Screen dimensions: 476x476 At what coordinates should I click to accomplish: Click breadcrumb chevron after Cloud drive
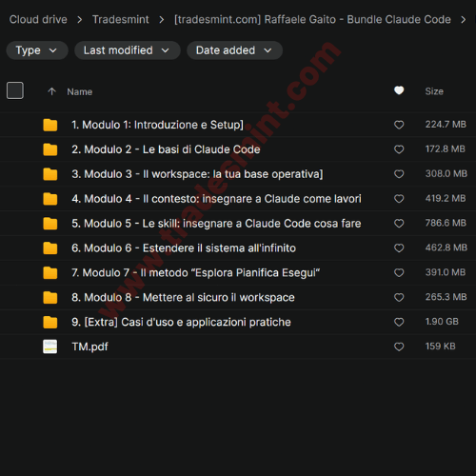click(80, 20)
